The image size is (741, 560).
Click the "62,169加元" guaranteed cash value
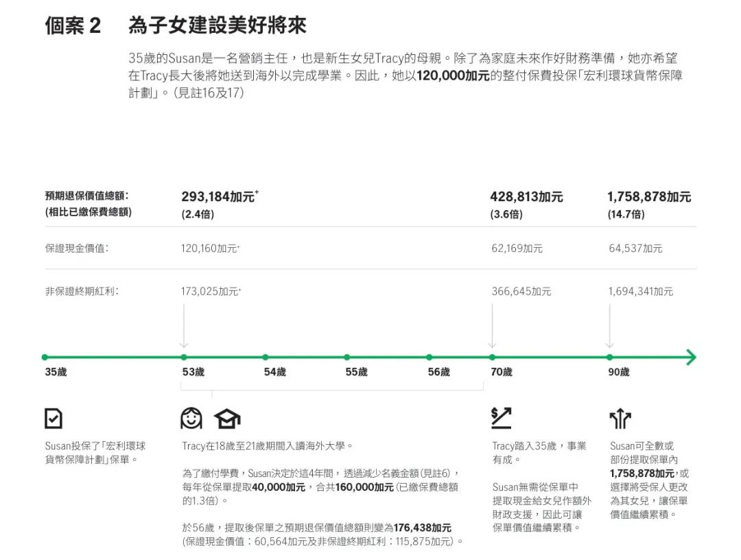coord(517,248)
